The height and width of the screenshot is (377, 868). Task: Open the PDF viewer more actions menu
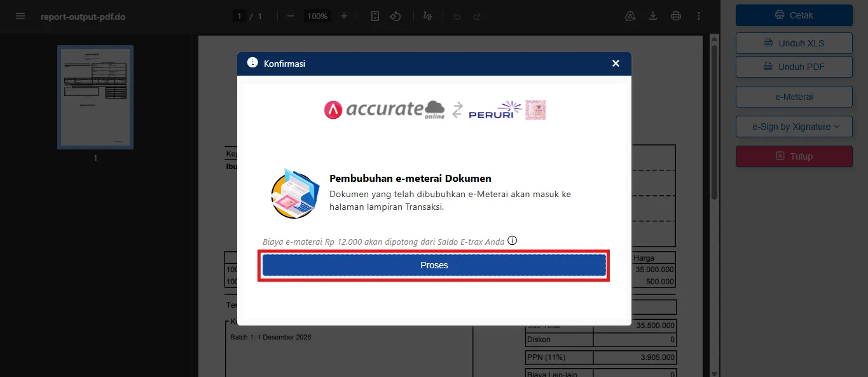(699, 16)
